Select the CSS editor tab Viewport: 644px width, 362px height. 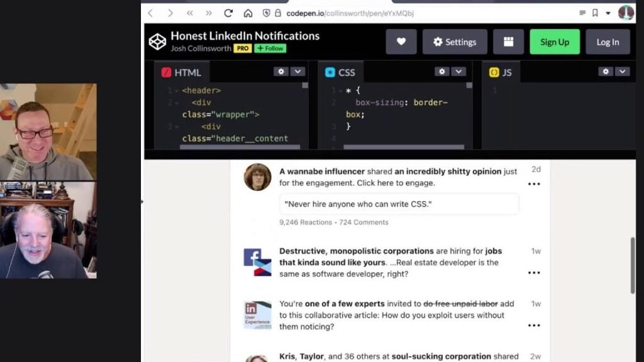coord(340,72)
